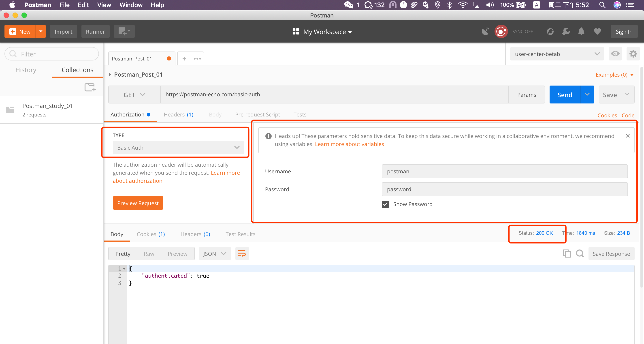Screen dimensions: 644x344
Task: Click the Send button
Action: 565,95
